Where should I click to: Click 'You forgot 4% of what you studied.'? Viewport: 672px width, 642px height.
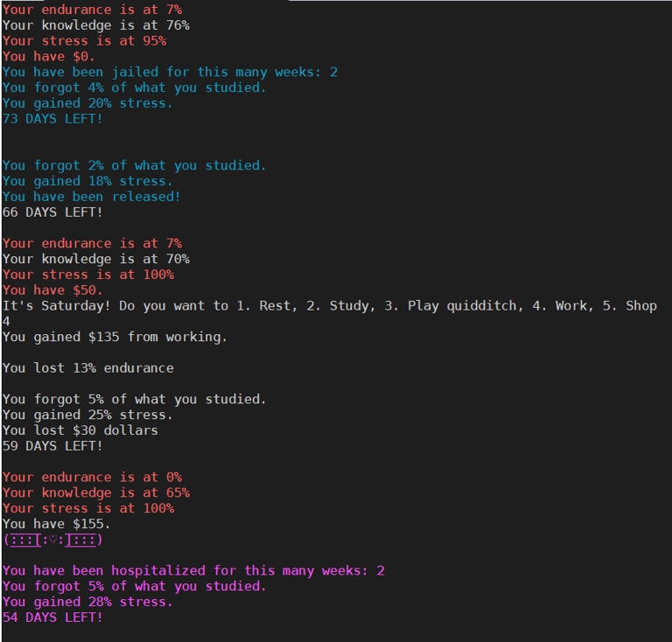(x=135, y=87)
